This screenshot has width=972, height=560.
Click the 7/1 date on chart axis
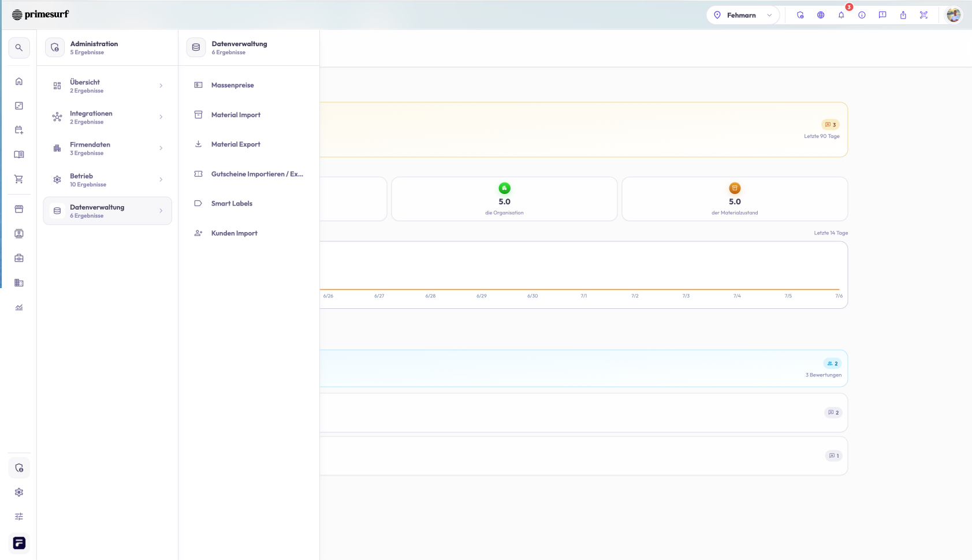pyautogui.click(x=584, y=296)
